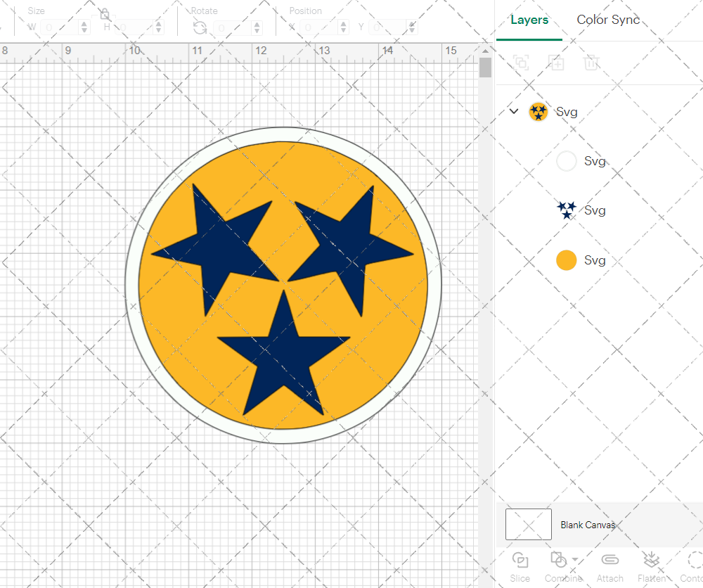This screenshot has height=588, width=703.
Task: Click the Flatten tool
Action: pos(652,567)
